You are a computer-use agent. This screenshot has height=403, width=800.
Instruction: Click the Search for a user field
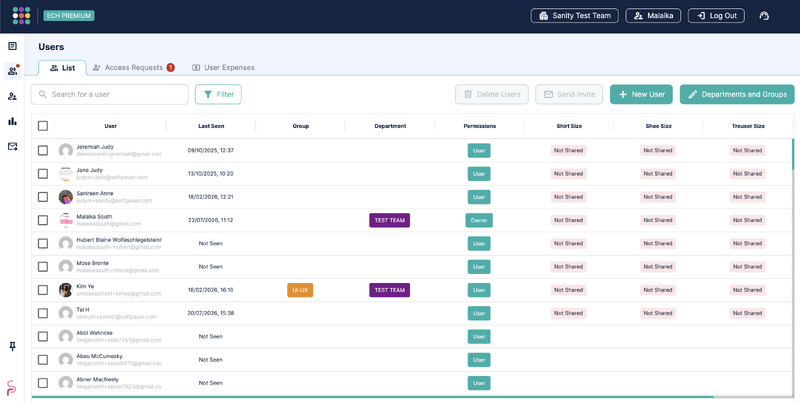(x=110, y=94)
